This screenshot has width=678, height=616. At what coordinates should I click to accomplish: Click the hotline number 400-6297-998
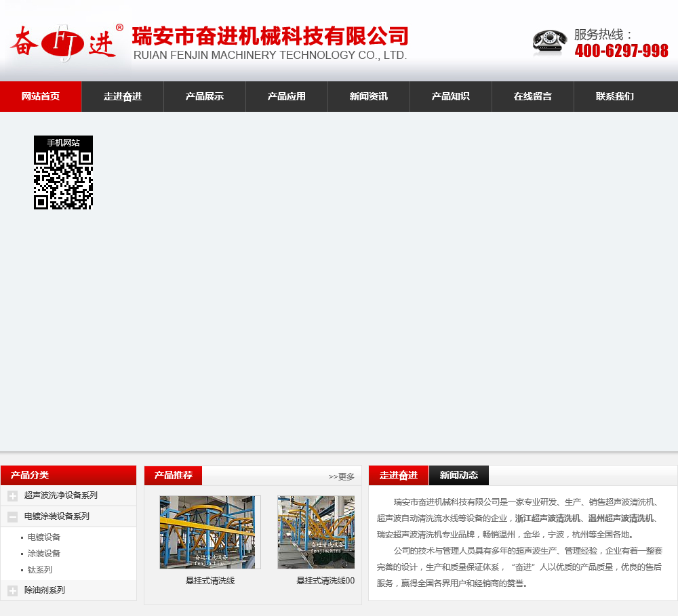621,51
